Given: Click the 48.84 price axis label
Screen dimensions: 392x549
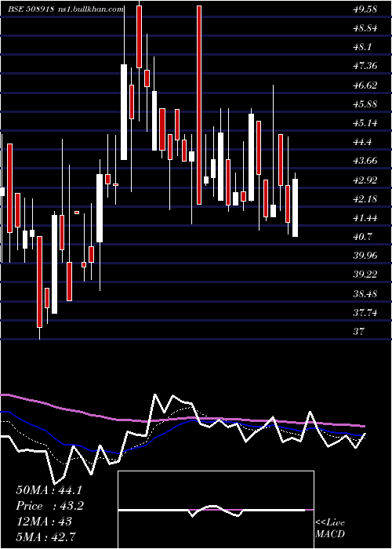Looking at the screenshot, I should pyautogui.click(x=365, y=28).
